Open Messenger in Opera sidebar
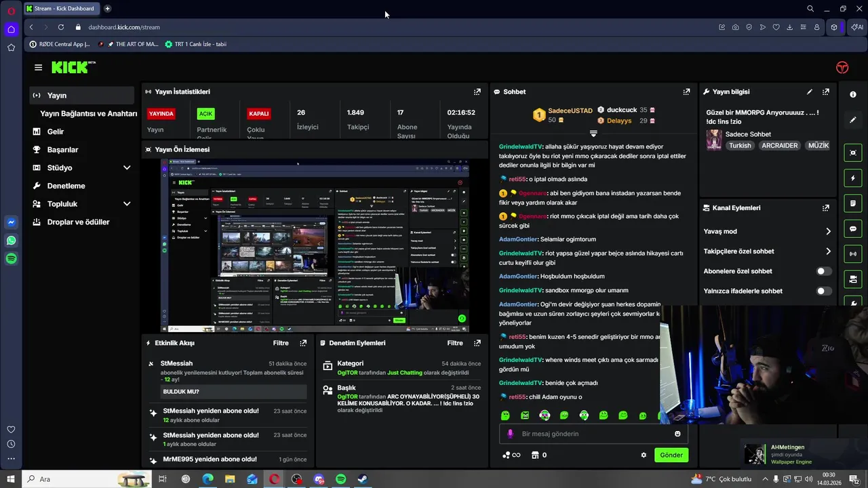 click(x=11, y=222)
